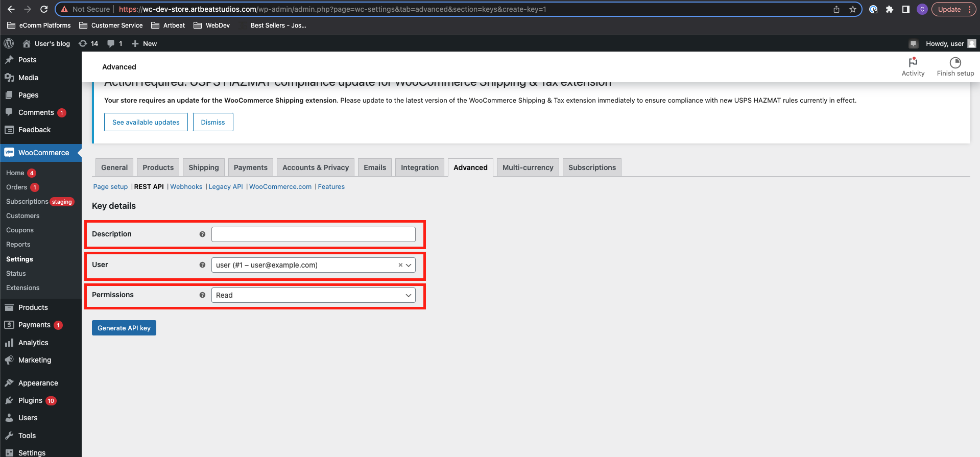
Task: Open Tools in the sidebar
Action: point(41,436)
